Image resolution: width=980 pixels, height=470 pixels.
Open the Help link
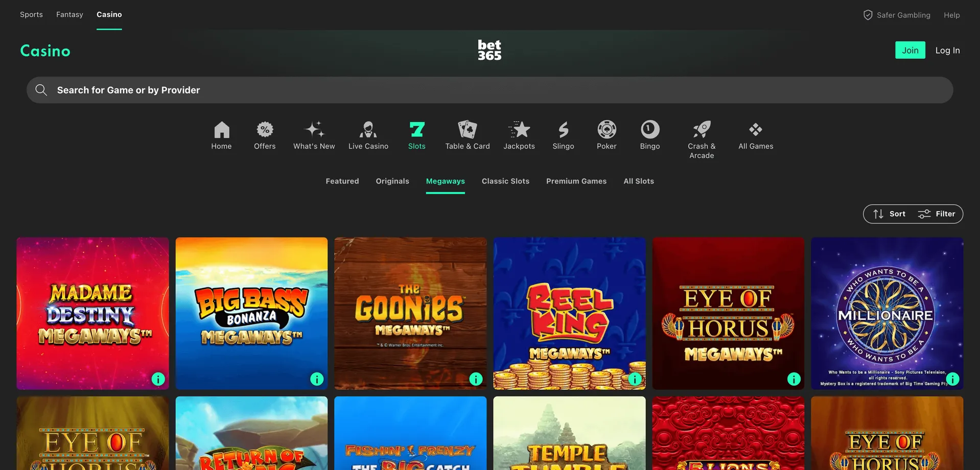pyautogui.click(x=951, y=15)
